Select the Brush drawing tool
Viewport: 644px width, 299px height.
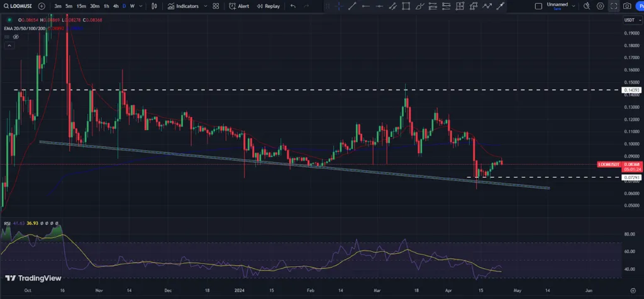point(419,6)
